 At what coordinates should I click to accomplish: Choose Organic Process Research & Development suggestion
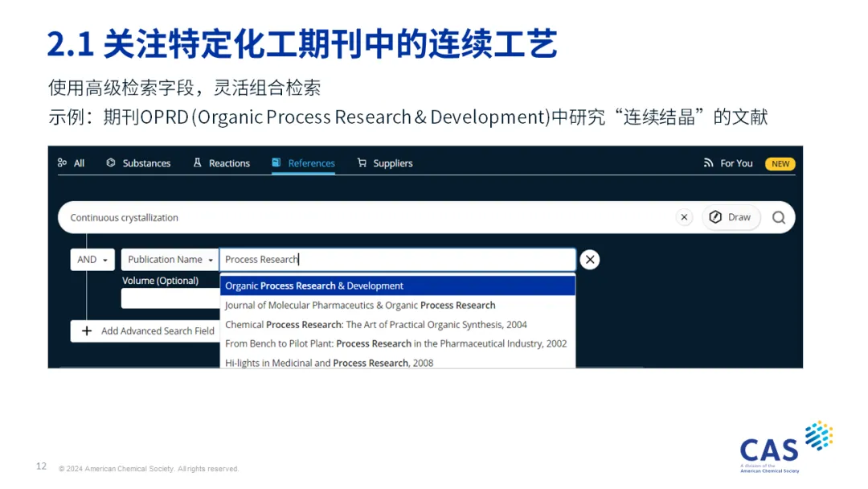click(398, 286)
